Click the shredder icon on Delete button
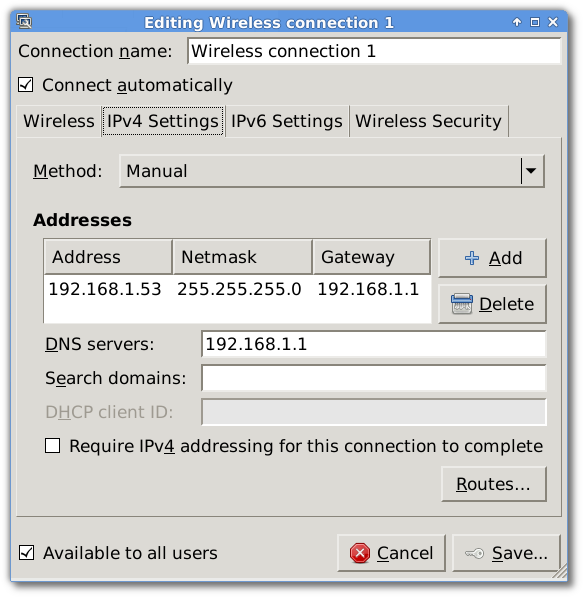The image size is (584, 598). (x=462, y=304)
